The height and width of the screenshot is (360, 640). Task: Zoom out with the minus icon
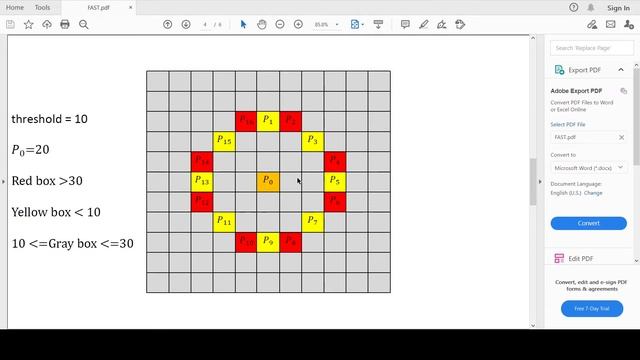pyautogui.click(x=280, y=24)
